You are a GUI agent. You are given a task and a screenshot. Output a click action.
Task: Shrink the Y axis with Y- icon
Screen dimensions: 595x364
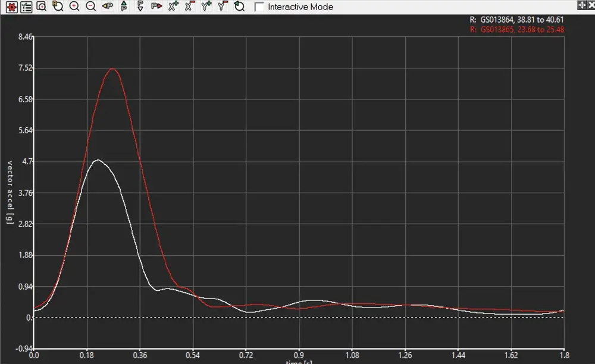tap(223, 6)
